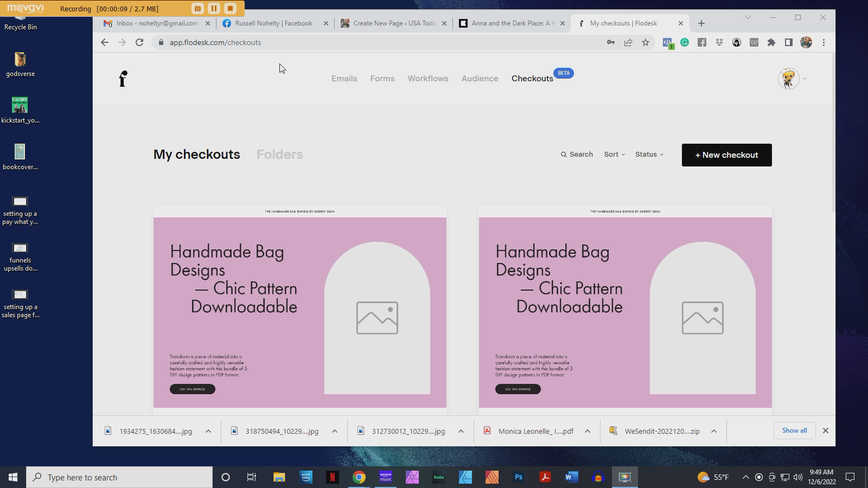
Task: Click the saved passwords key icon
Action: [x=611, y=42]
